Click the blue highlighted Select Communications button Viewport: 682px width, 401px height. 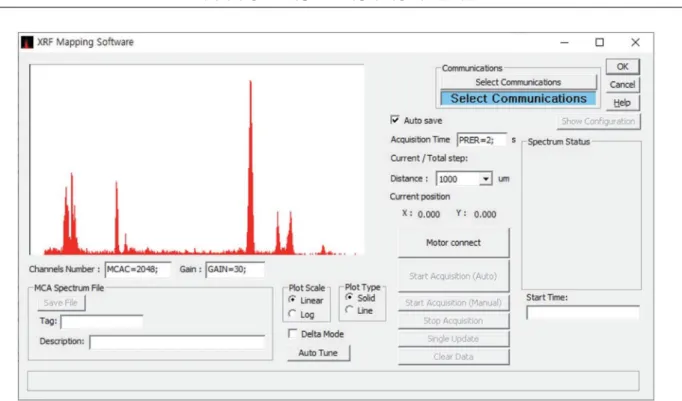click(x=518, y=98)
